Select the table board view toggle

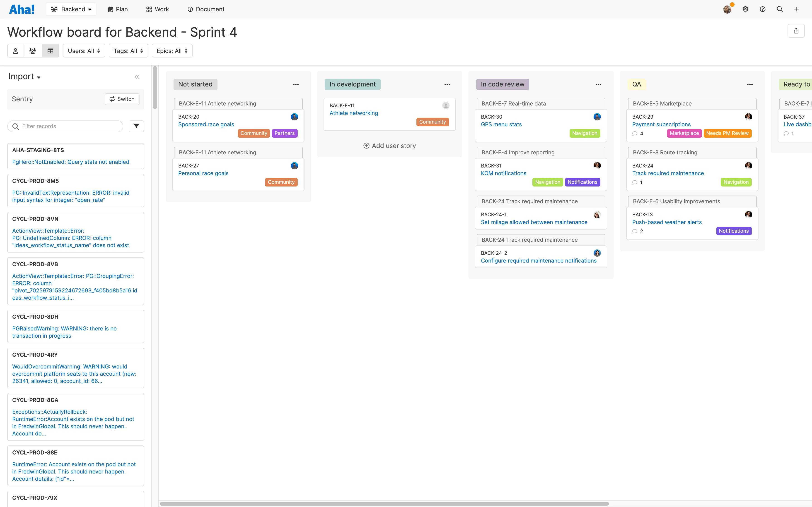(50, 51)
